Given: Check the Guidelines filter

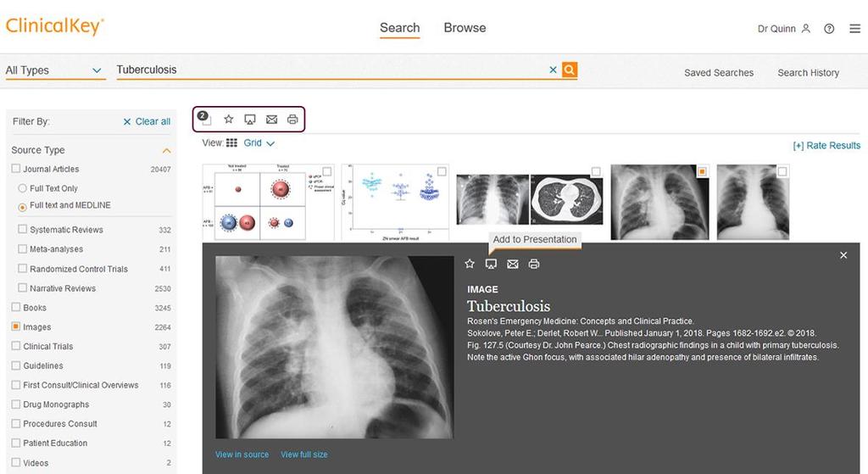Looking at the screenshot, I should pyautogui.click(x=16, y=365).
